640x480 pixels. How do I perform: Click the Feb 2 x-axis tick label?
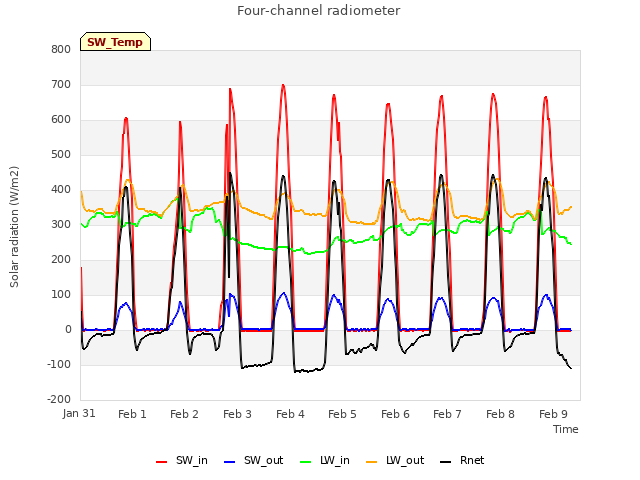pyautogui.click(x=184, y=414)
